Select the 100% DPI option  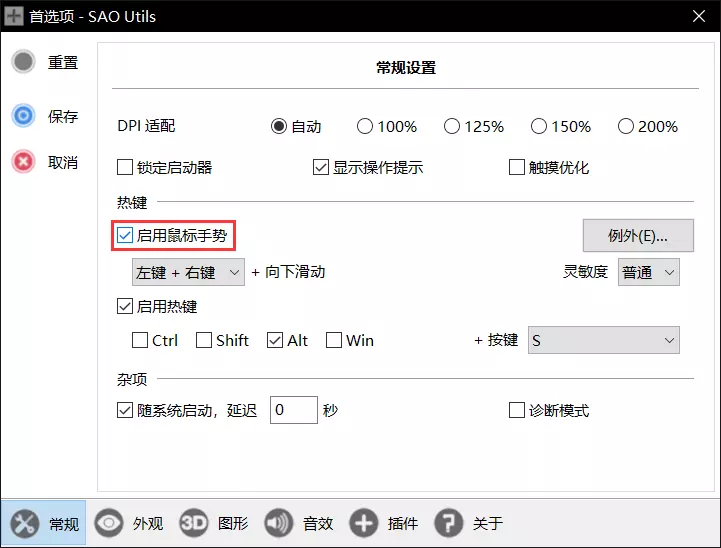coord(365,126)
